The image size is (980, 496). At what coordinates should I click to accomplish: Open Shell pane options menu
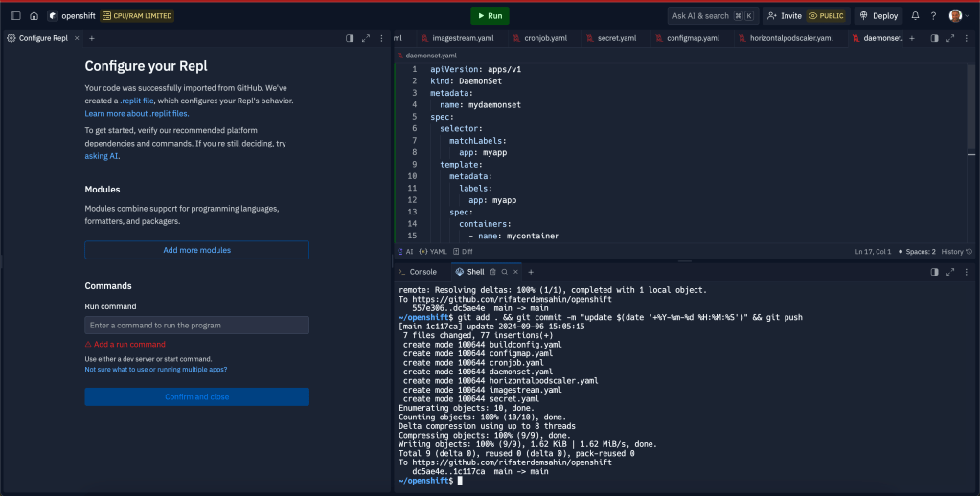(x=967, y=272)
